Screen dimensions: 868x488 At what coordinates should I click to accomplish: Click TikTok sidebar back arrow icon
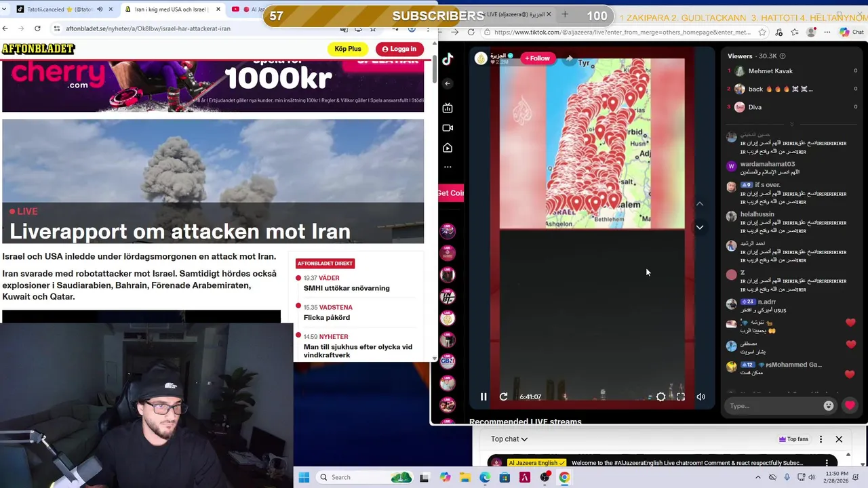(x=448, y=83)
